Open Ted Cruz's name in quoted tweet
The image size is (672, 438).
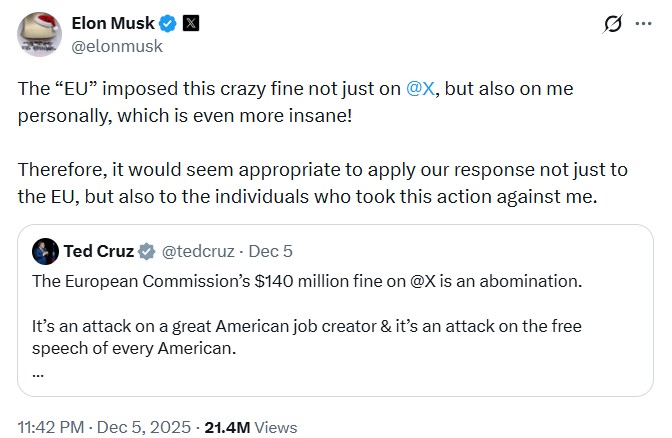tap(97, 251)
